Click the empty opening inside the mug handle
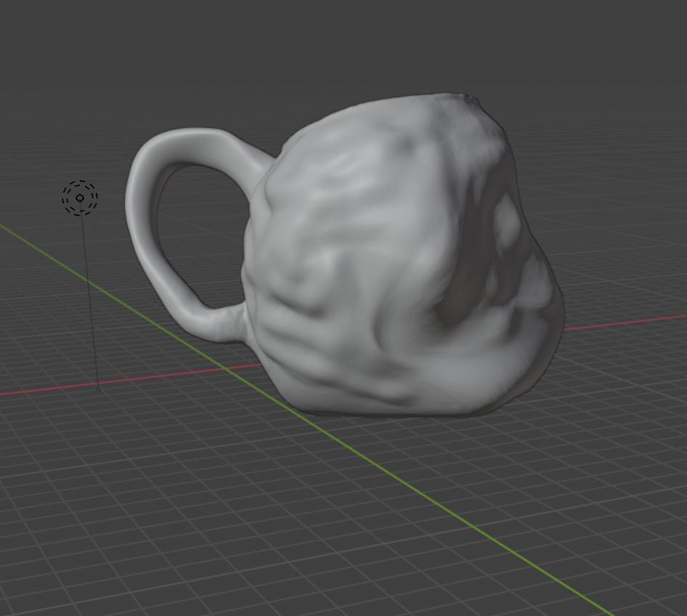The height and width of the screenshot is (616, 687). tap(200, 232)
